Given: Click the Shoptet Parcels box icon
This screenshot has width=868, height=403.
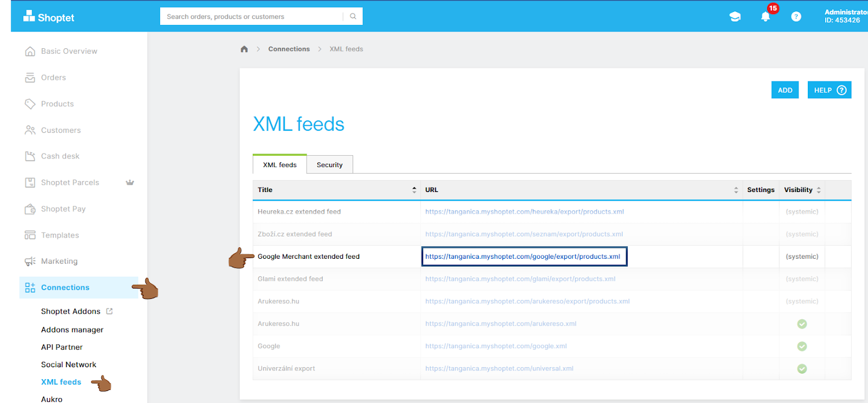Looking at the screenshot, I should (x=30, y=183).
